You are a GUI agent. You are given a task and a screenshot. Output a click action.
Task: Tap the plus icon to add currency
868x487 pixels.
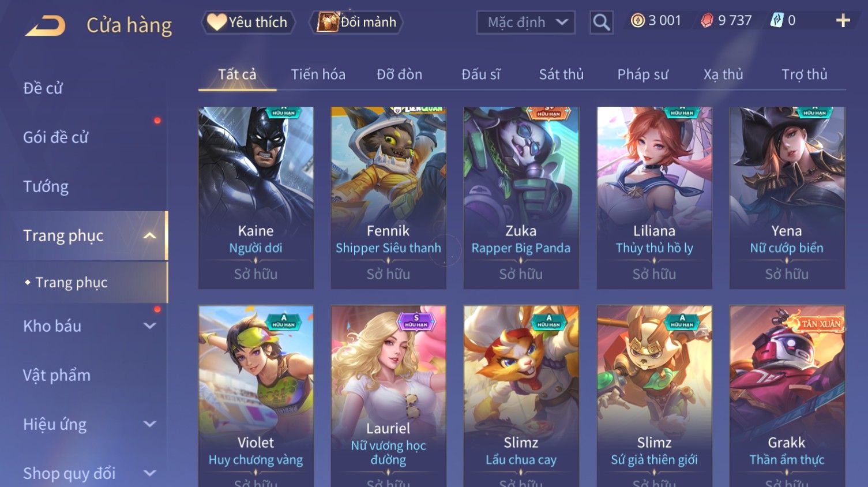(x=843, y=21)
